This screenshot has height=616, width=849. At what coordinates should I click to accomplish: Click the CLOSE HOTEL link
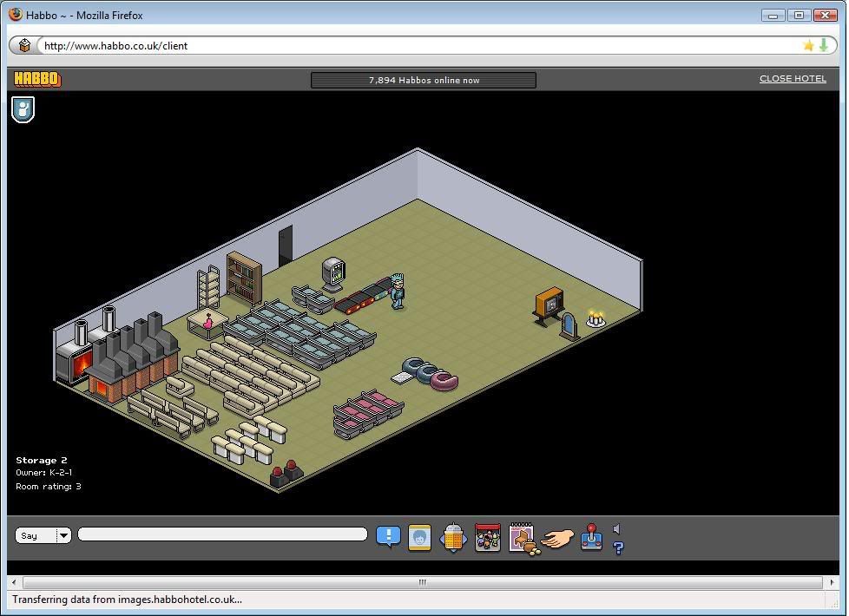click(x=793, y=78)
